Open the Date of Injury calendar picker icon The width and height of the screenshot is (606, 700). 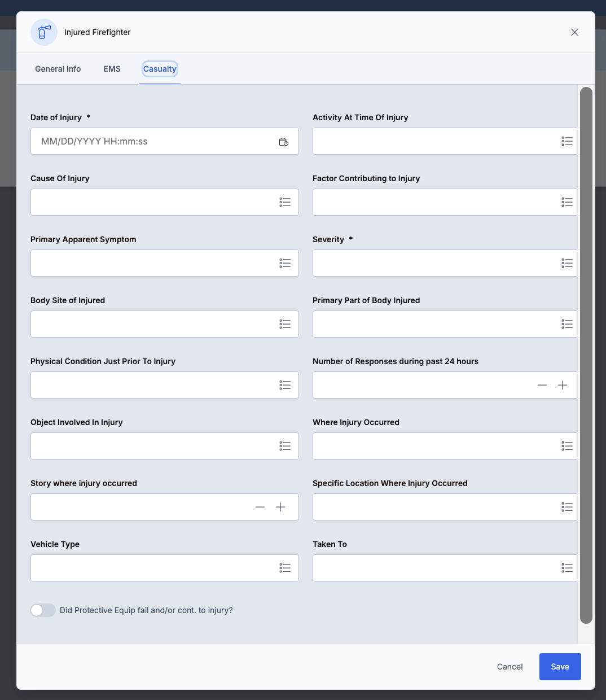coord(284,142)
